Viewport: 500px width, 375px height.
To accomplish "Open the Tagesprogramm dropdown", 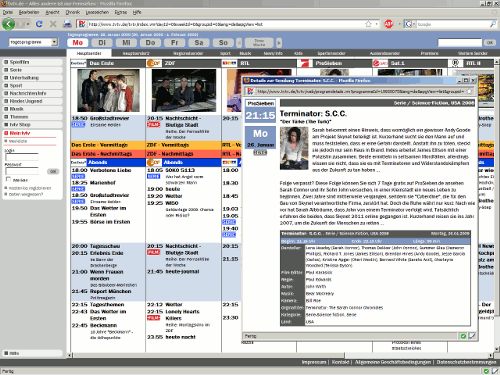I will coord(33,42).
